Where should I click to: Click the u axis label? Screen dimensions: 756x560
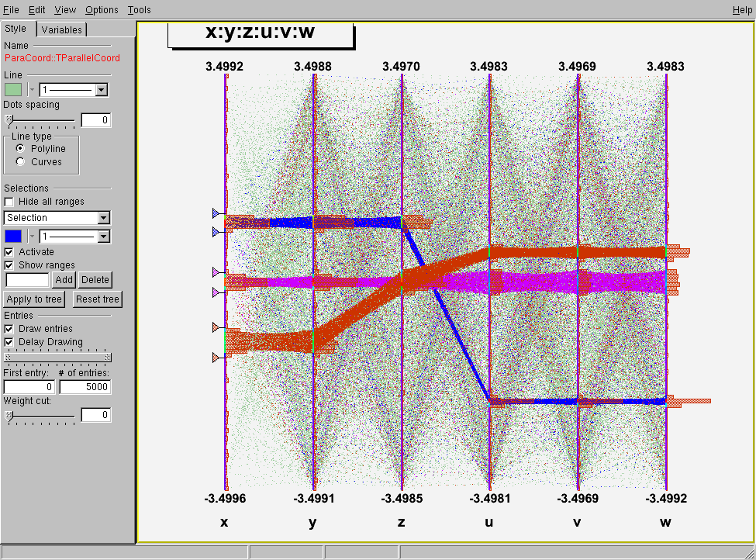[x=489, y=522]
